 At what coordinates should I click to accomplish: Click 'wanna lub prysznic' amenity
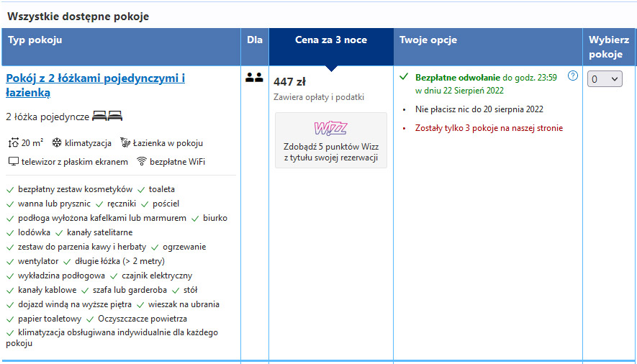(54, 204)
